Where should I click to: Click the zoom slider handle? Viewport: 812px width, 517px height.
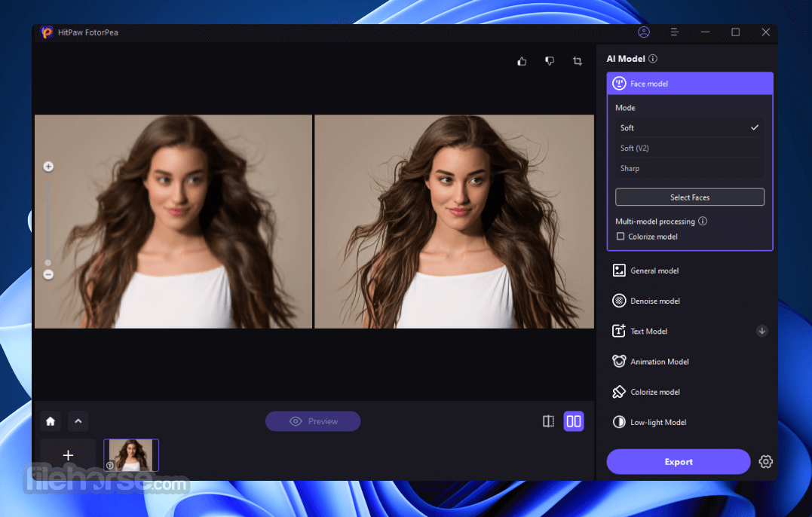(48, 263)
